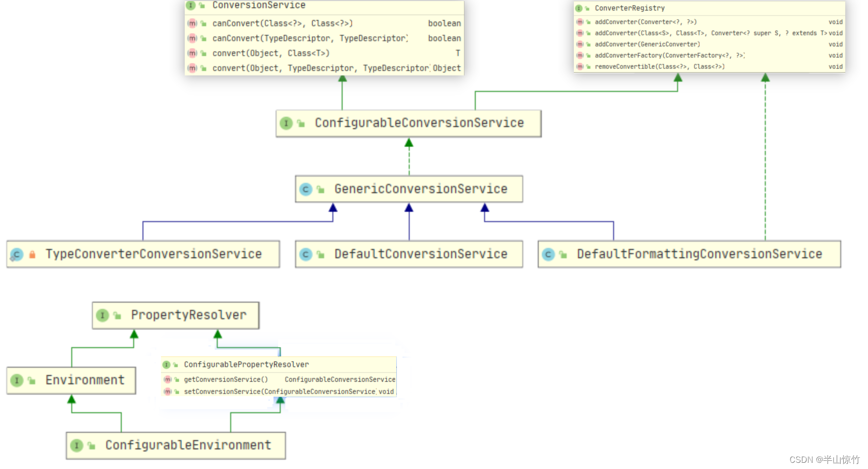Click addConverter(Converter<?, ?>) method row

point(710,22)
